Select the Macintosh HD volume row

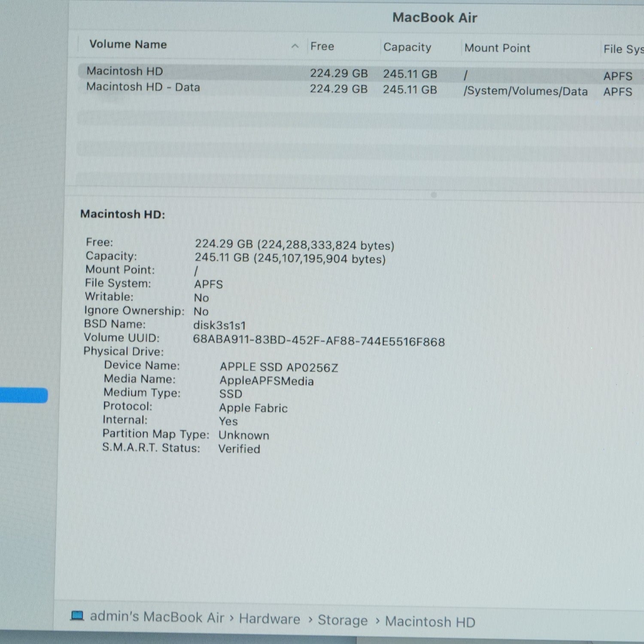pyautogui.click(x=361, y=73)
